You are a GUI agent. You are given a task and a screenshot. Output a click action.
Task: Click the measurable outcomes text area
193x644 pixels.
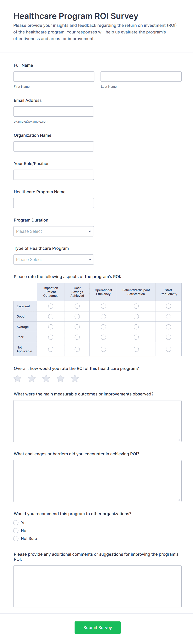point(97,421)
